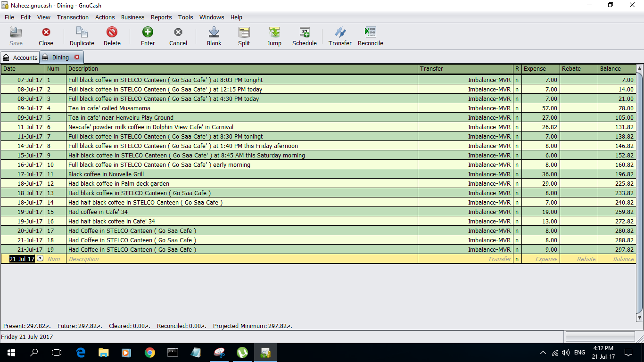
Task: Click Imbalance-MVR transfer on the 07-Jul-17 row
Action: [x=489, y=80]
